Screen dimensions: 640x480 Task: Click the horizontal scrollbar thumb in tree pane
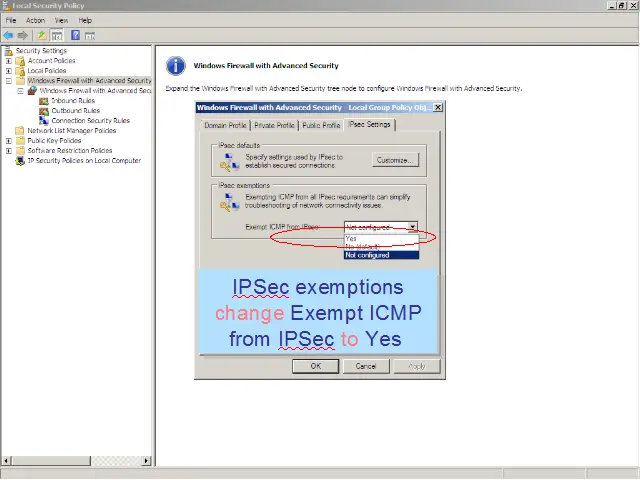(51, 461)
